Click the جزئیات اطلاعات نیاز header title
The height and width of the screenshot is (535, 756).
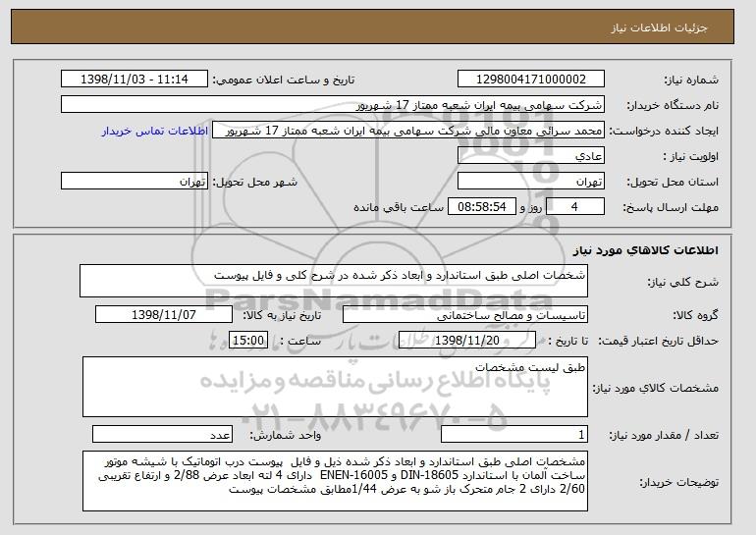coord(659,27)
